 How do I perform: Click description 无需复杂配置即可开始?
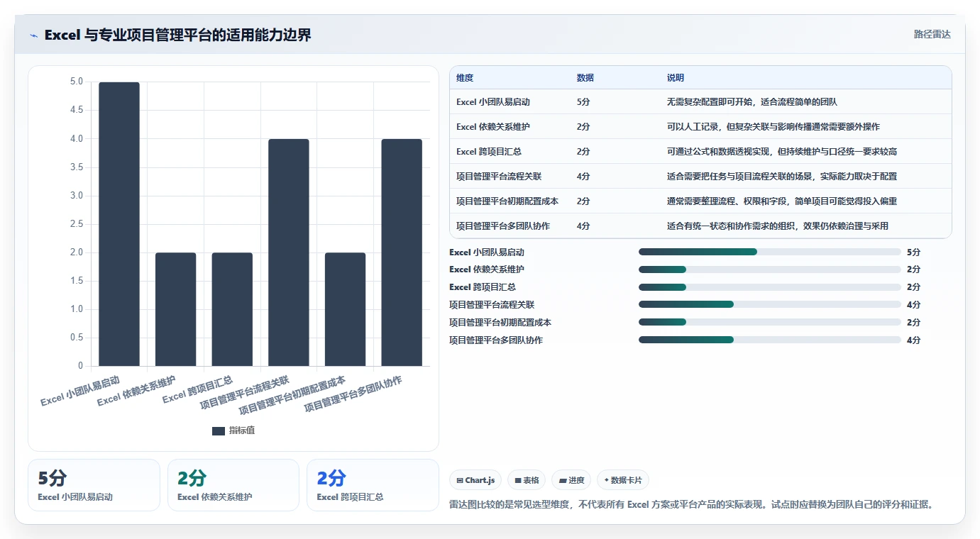pos(752,102)
